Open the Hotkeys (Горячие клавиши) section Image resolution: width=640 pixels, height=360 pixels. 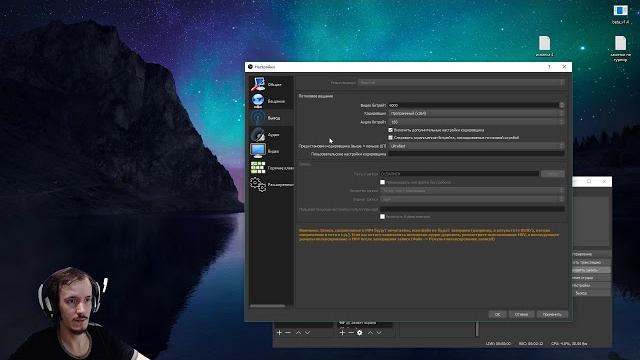(x=271, y=168)
